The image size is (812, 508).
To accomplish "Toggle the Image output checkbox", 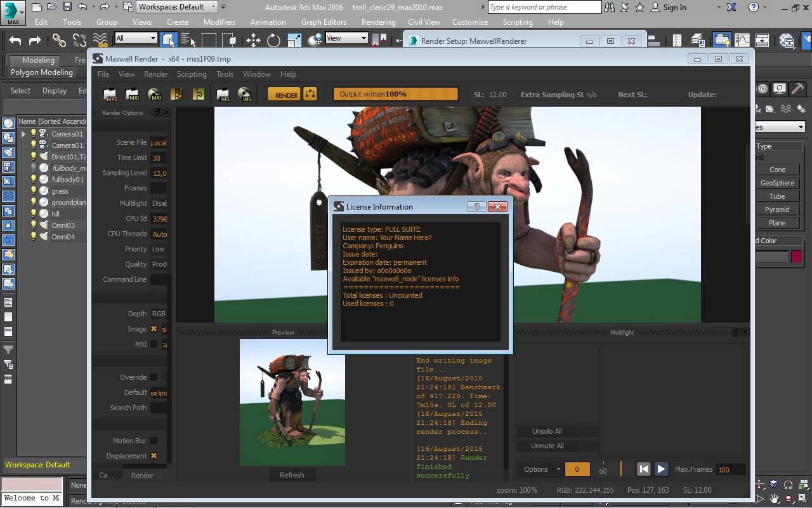I will [154, 329].
